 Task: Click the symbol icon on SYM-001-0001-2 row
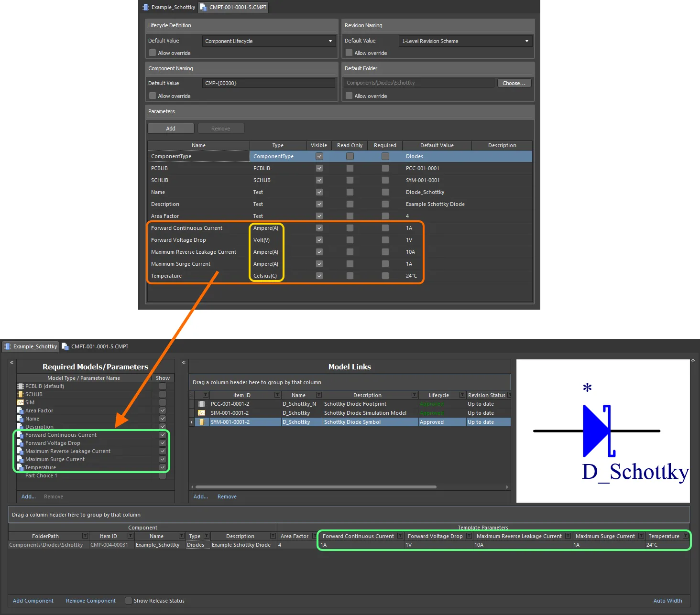pyautogui.click(x=201, y=422)
